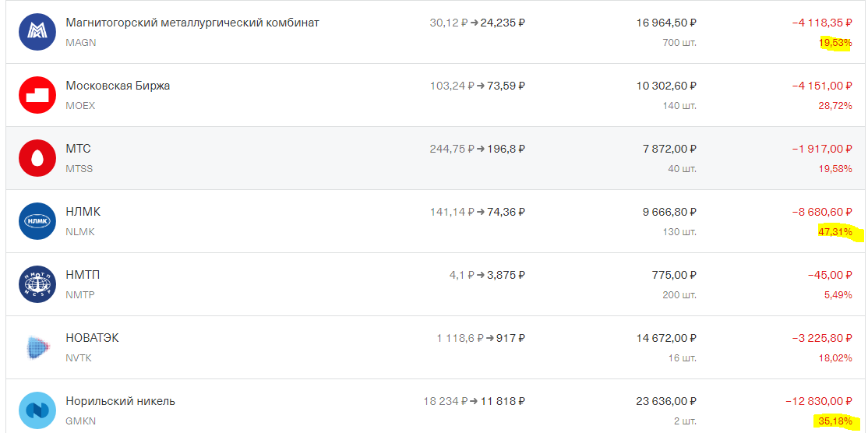
Task: Click the НОВАТЭК logo icon
Action: tap(37, 347)
